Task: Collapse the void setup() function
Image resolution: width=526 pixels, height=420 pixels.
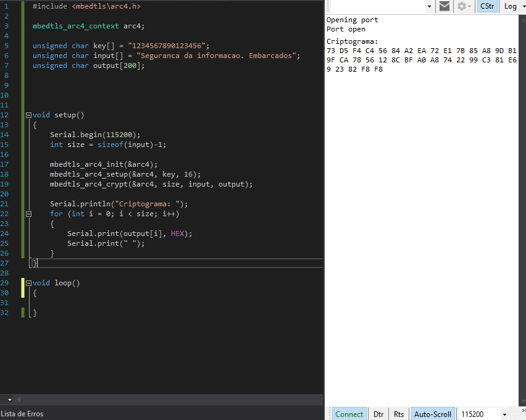Action: click(x=28, y=115)
